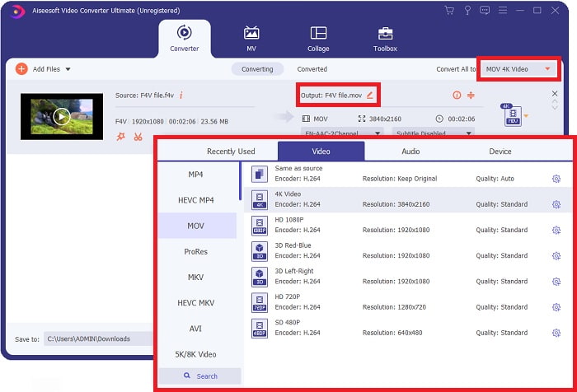Viewport: 577px width, 392px height.
Task: Rename output file with pencil icon
Action: [x=370, y=96]
